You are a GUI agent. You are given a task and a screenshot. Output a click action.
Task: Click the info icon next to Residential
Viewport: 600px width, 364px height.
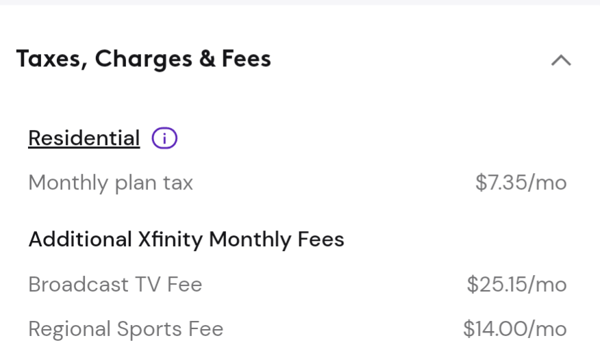164,138
